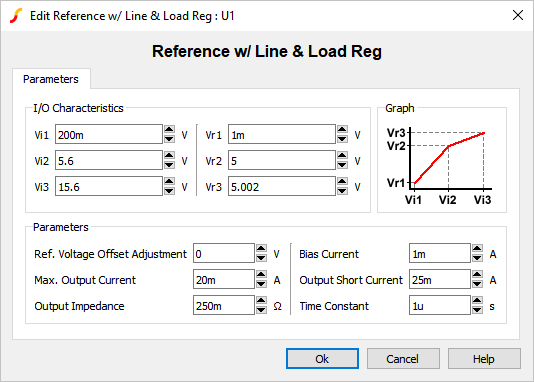Decrease the Vi2 value with down arrow
534x382 pixels.
(169, 165)
